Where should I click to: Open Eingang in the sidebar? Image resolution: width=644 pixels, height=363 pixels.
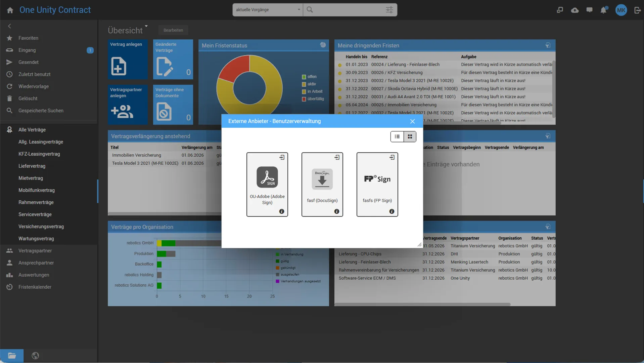pyautogui.click(x=49, y=50)
